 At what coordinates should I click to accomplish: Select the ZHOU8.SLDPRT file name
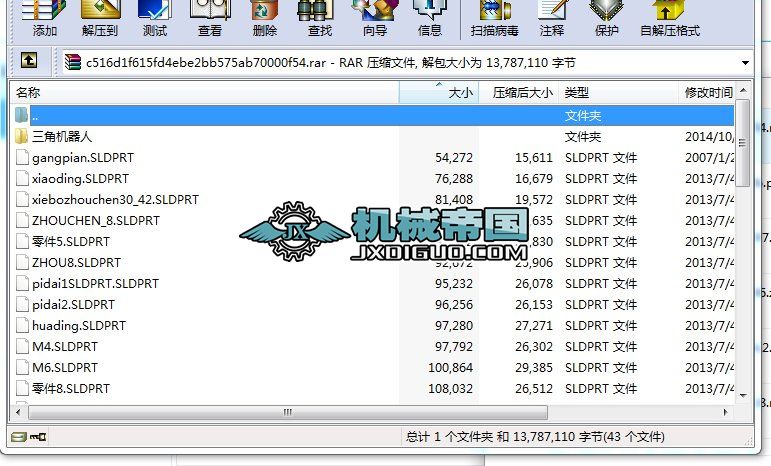[x=76, y=262]
